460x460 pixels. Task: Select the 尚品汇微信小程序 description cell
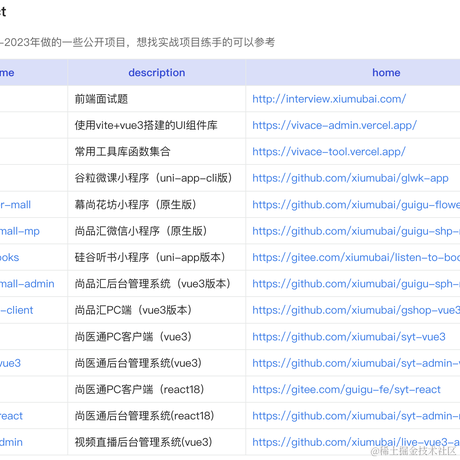click(x=157, y=231)
